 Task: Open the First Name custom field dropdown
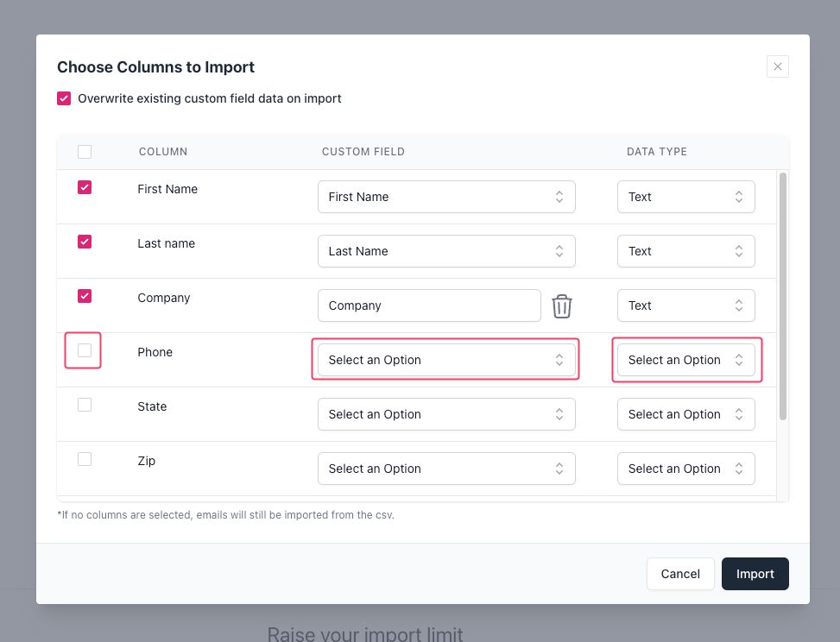pyautogui.click(x=446, y=197)
